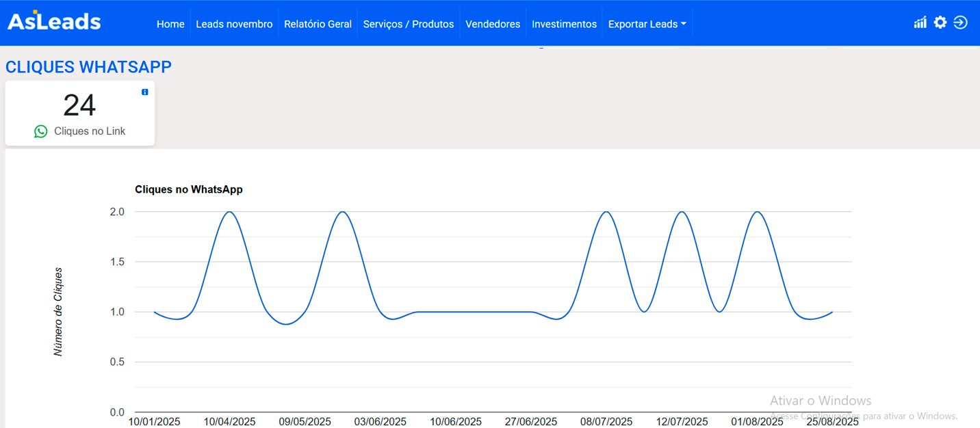Expand the Exportar Leads dropdown
Viewport: 980px width, 428px height.
coord(647,24)
